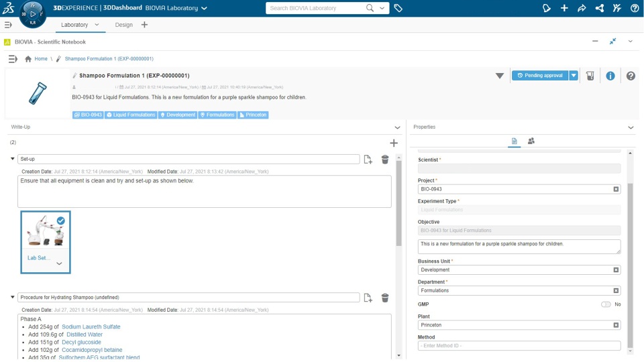Go to Home breadcrumb link
Viewport: 644px width, 362px height.
click(x=41, y=59)
